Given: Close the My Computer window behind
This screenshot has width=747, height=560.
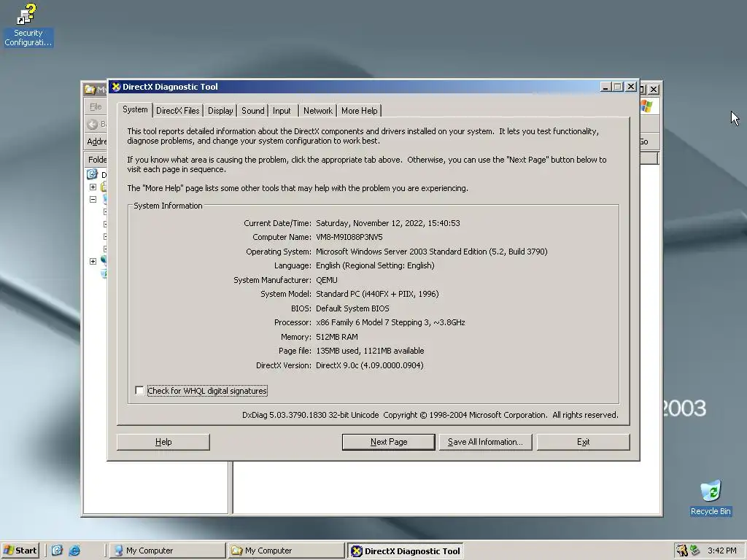Looking at the screenshot, I should pos(654,89).
